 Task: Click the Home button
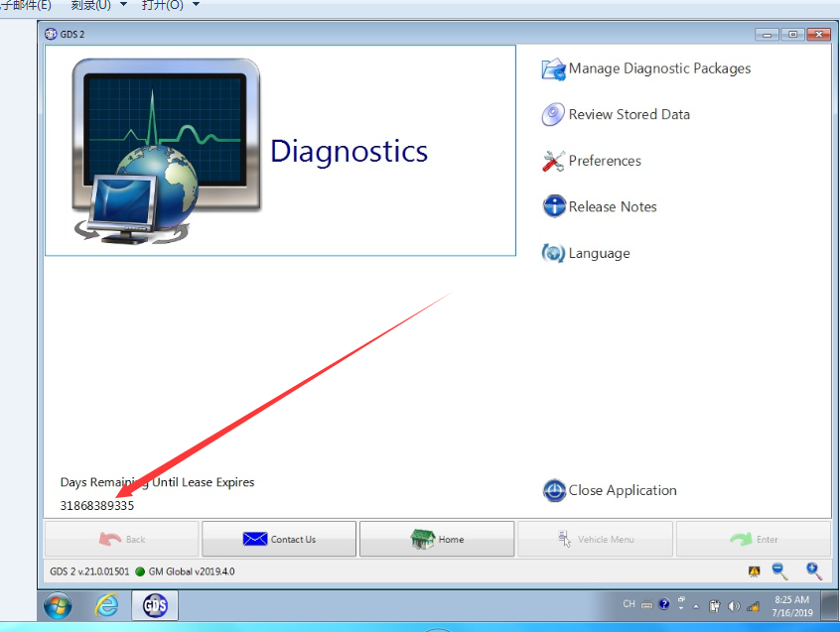437,539
